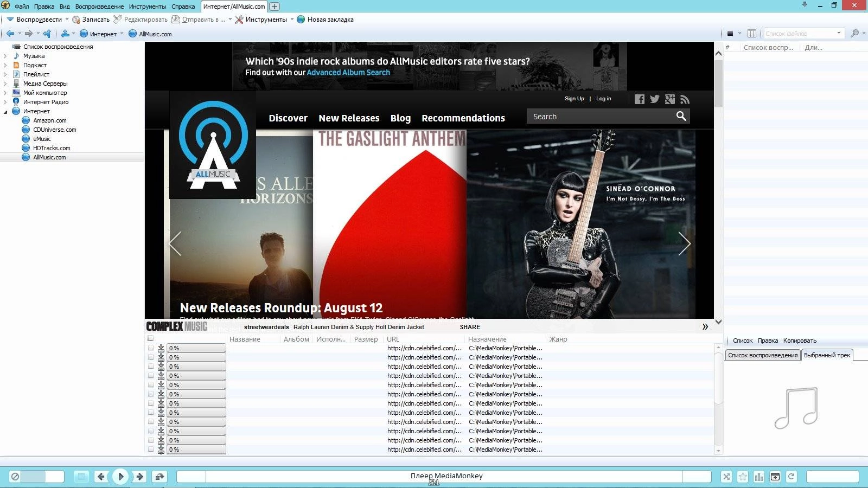Click the AllMusic logo
Image resolution: width=868 pixels, height=488 pixels.
213,145
